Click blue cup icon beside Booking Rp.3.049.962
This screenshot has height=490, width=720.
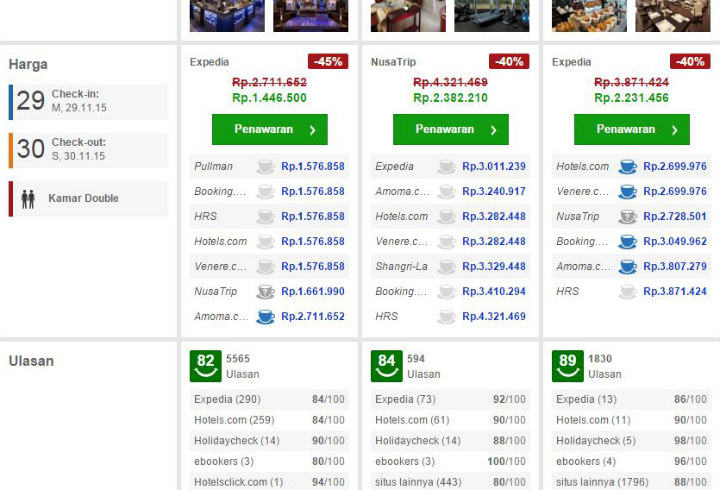pos(628,242)
